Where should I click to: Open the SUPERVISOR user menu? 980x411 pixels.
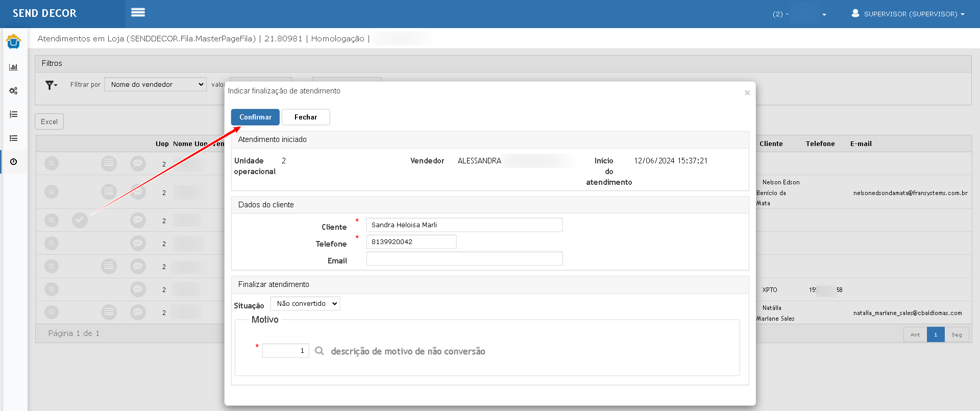[908, 14]
